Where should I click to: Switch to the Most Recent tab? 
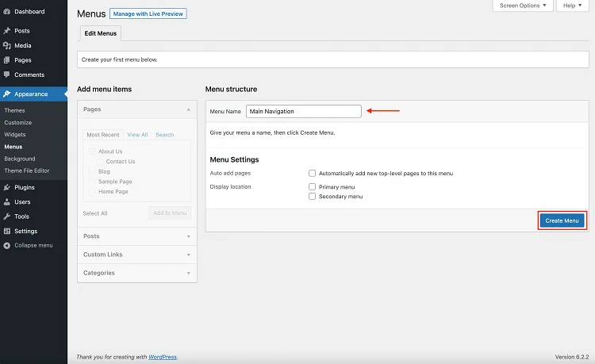coord(103,135)
